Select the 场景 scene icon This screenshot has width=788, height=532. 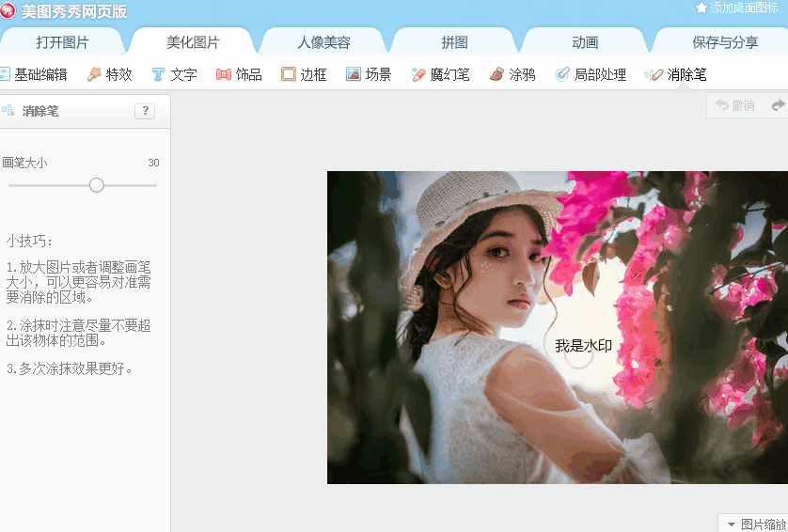[x=354, y=74]
